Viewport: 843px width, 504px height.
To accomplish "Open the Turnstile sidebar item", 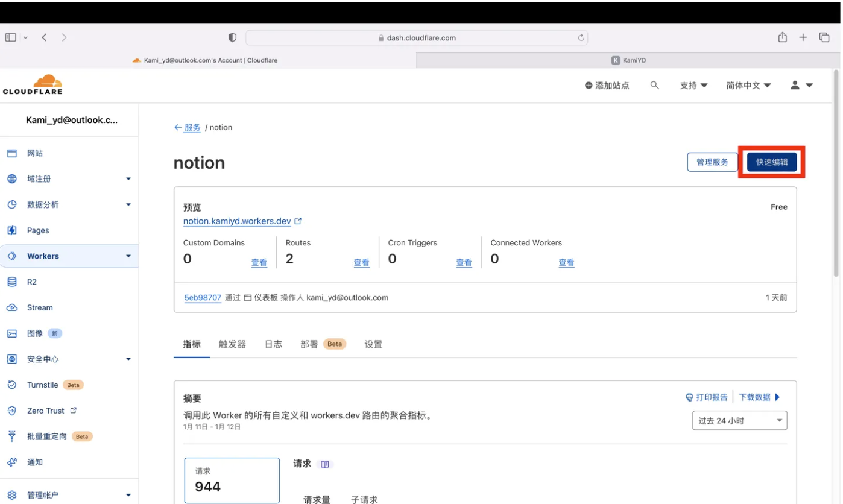I will tap(42, 385).
